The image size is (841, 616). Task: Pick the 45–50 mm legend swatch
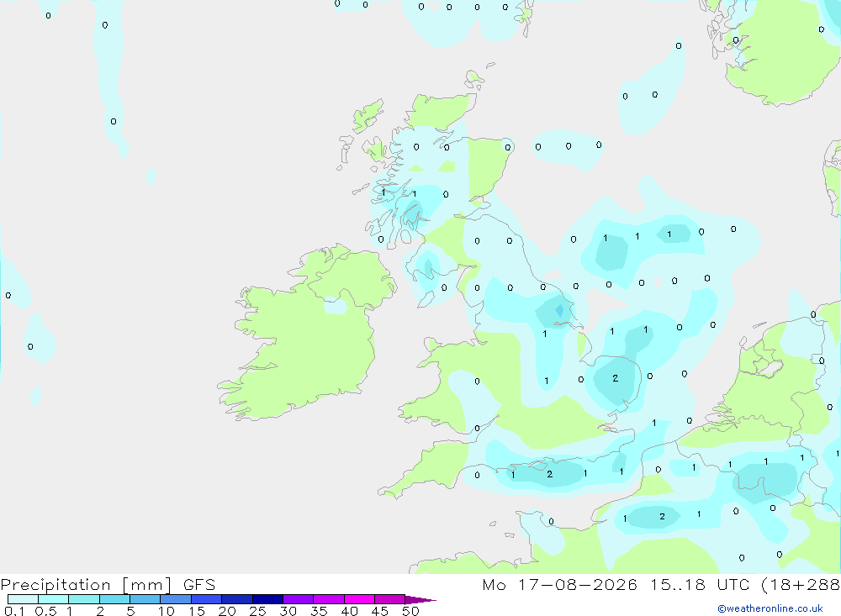389,599
